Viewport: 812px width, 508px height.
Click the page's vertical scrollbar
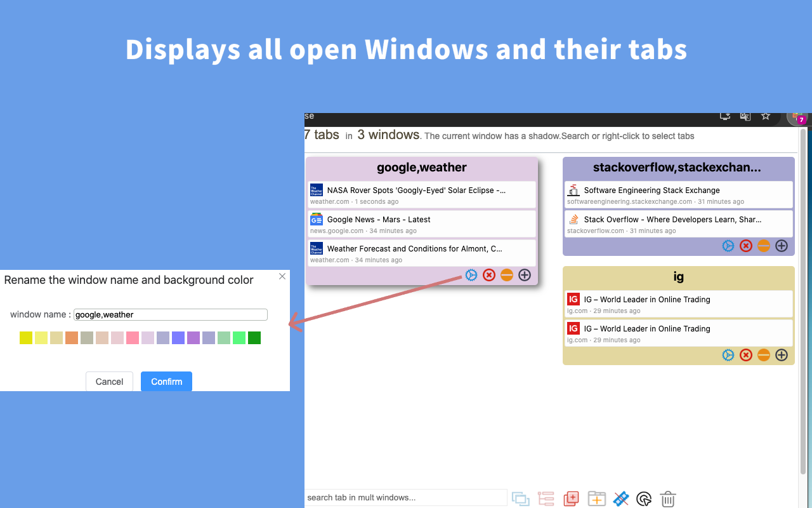click(803, 302)
